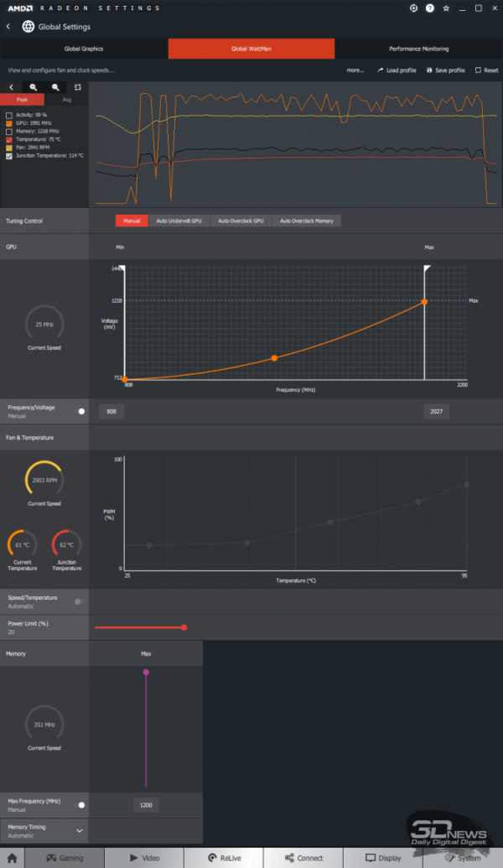Open the more... options menu
503x868 pixels.
coord(355,70)
